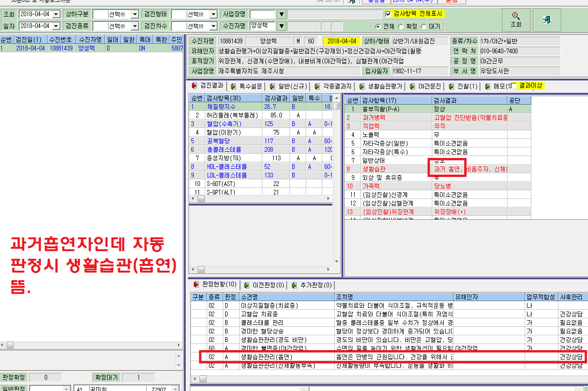The width and height of the screenshot is (588, 391).
Task: Select the 생활습관관리(흡연) row
Action: point(390,356)
